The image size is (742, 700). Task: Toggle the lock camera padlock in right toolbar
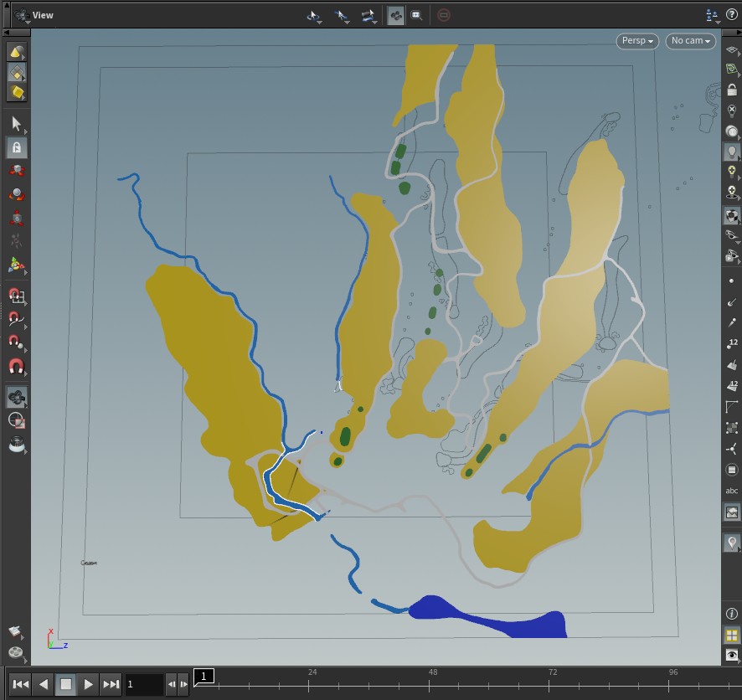pyautogui.click(x=732, y=90)
